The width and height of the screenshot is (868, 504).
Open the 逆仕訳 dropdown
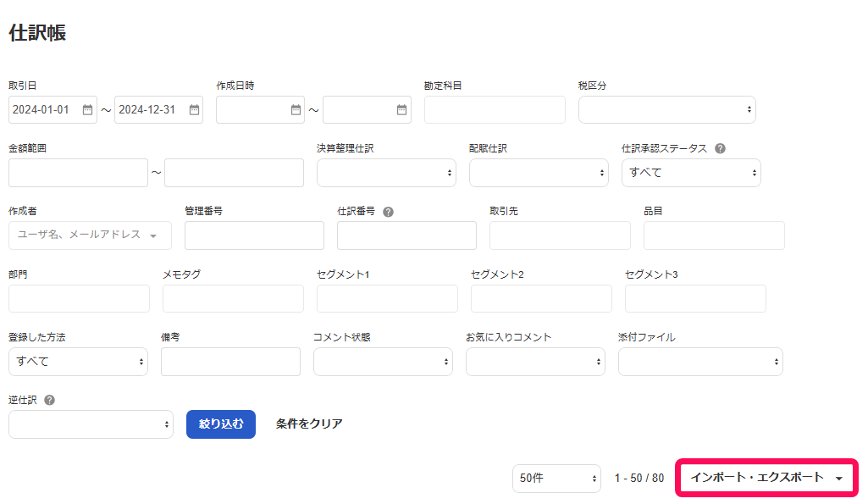pos(91,424)
